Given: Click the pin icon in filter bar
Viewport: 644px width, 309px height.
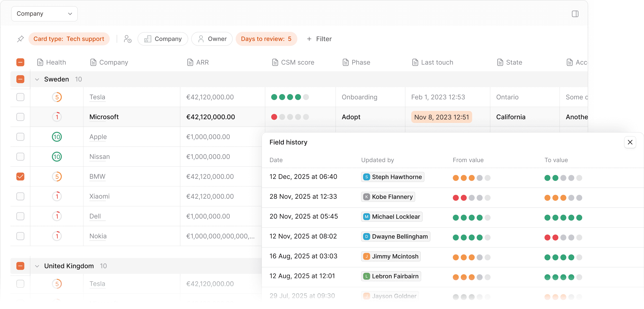Looking at the screenshot, I should pyautogui.click(x=21, y=39).
